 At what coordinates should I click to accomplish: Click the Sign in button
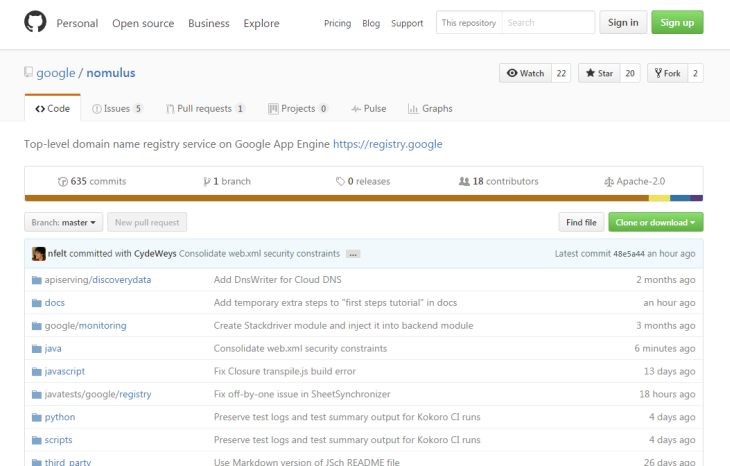(x=623, y=22)
